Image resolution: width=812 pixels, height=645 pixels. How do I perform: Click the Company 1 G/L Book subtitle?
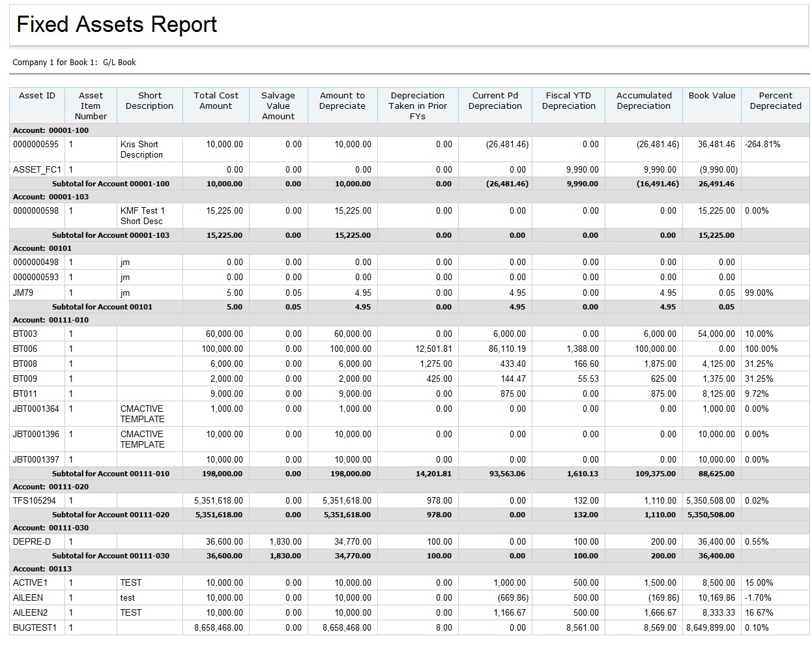(x=74, y=63)
